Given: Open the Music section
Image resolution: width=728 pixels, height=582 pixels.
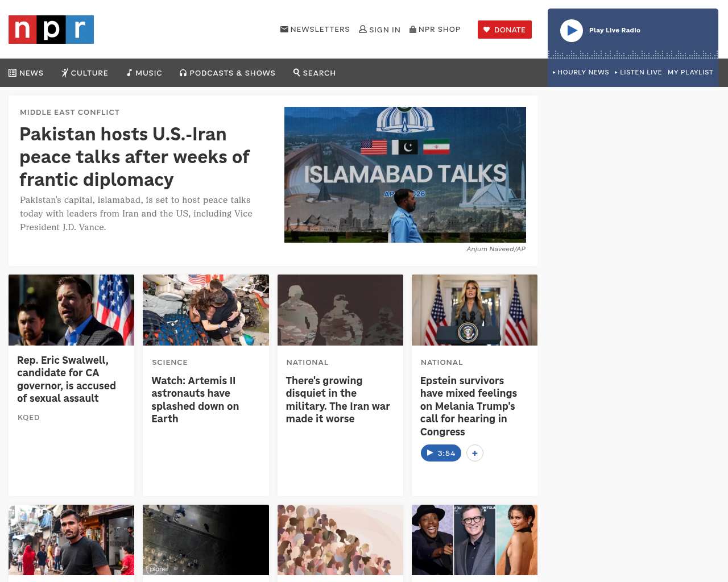Looking at the screenshot, I should click(x=144, y=73).
